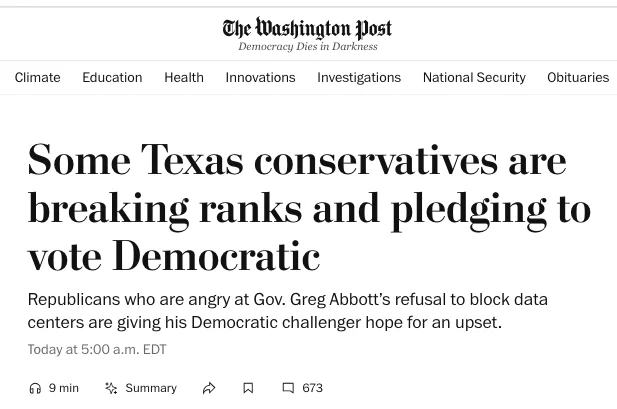View the 673 comments count

(312, 388)
